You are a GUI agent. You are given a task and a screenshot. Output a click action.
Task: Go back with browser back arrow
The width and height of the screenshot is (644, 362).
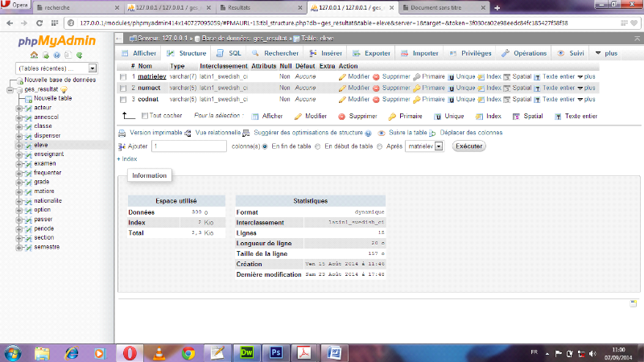point(10,23)
